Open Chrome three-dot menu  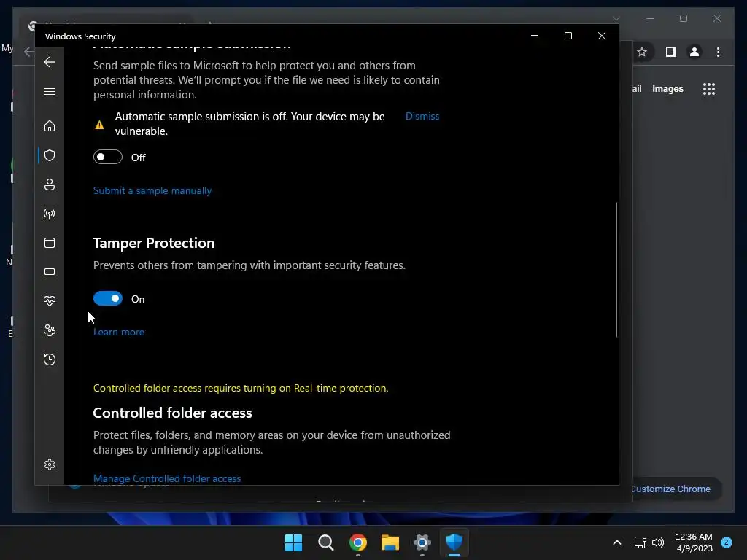click(x=718, y=52)
